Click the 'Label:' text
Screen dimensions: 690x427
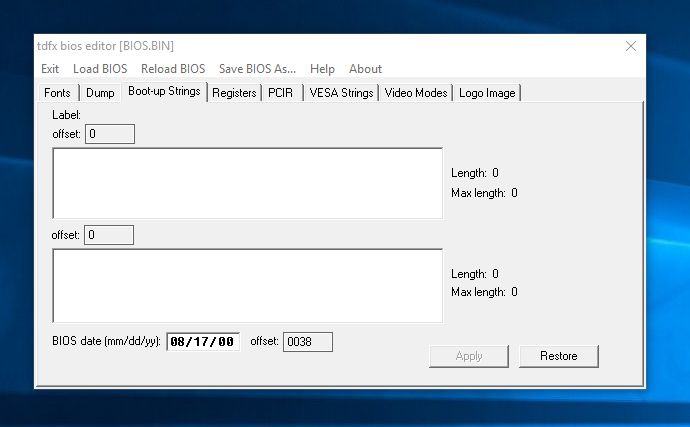pos(66,115)
